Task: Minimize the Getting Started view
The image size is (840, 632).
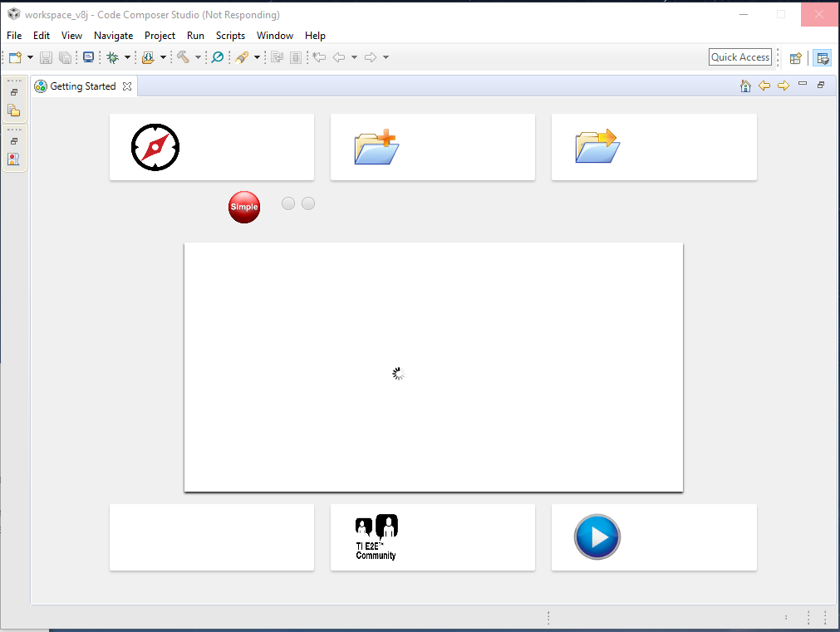Action: click(x=803, y=84)
